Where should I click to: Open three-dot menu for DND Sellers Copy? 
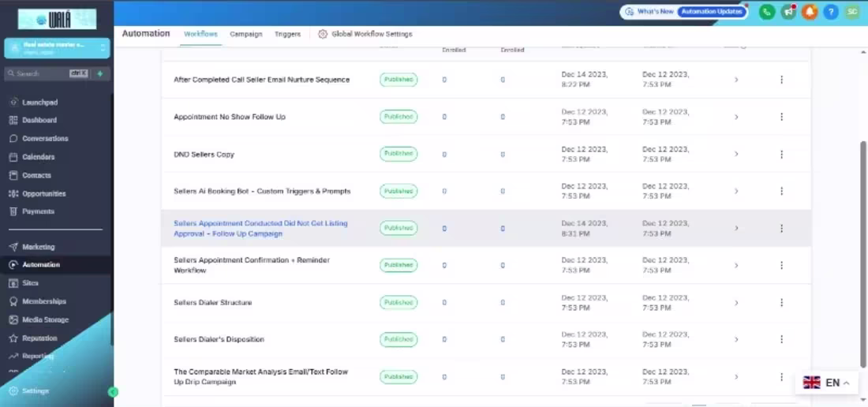pos(781,155)
